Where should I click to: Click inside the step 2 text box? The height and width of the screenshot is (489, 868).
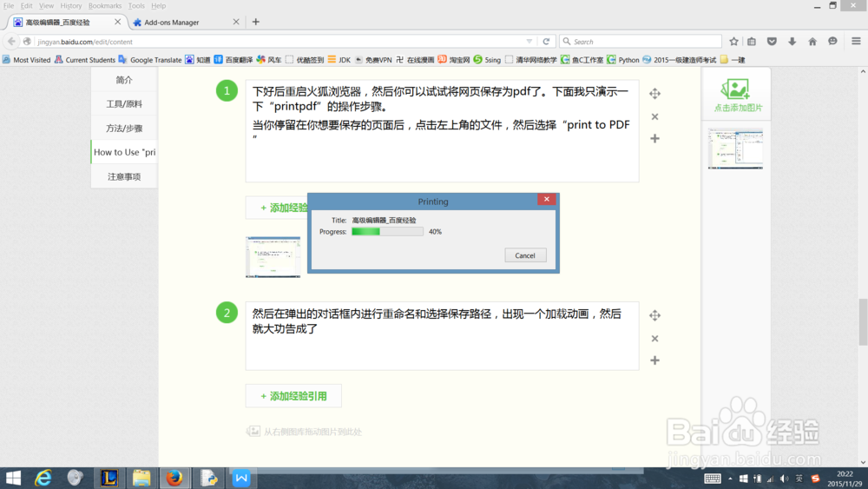tap(443, 336)
